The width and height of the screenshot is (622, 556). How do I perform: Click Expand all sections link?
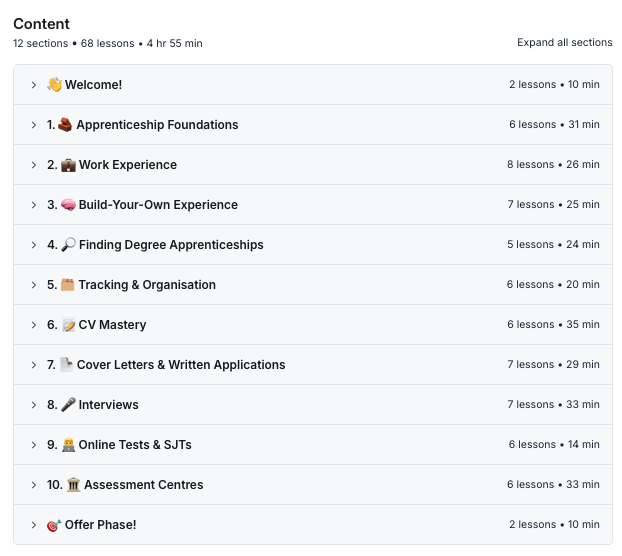coord(564,43)
